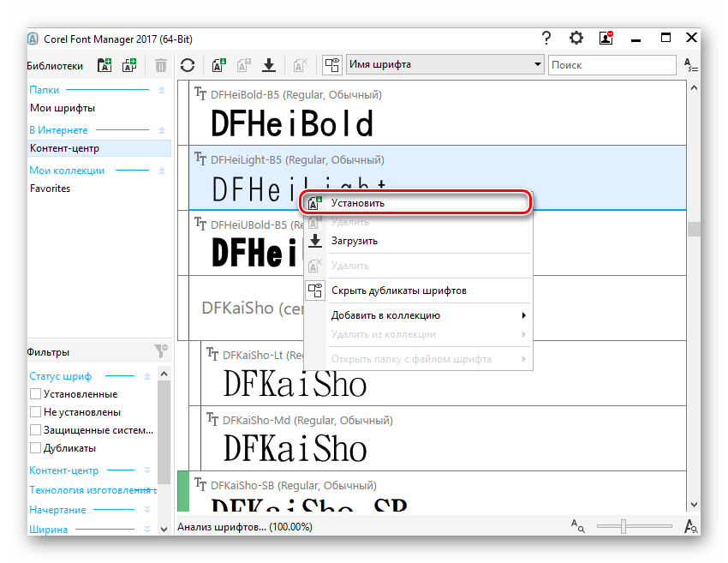The height and width of the screenshot is (563, 728).
Task: Click the Анализ шрифтов status text
Action: 245,527
